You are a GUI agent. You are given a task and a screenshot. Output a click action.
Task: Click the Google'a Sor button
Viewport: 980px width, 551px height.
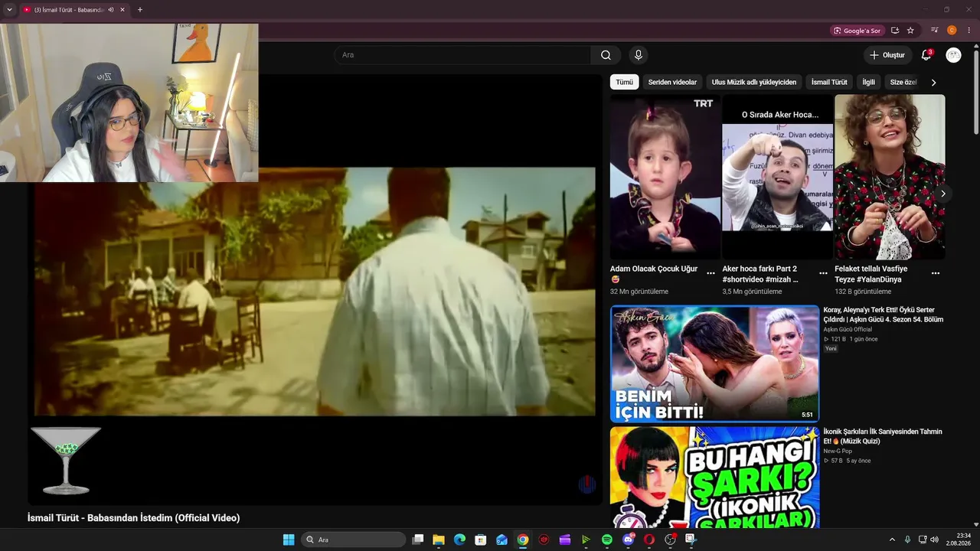(x=857, y=31)
